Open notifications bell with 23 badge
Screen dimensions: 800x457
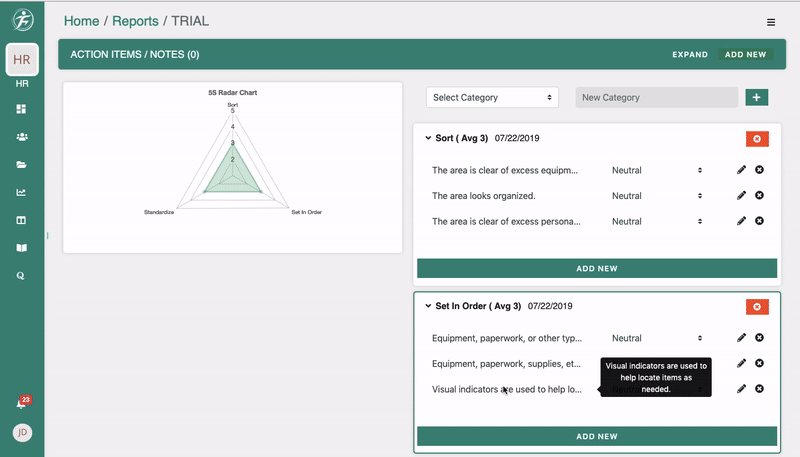21,404
